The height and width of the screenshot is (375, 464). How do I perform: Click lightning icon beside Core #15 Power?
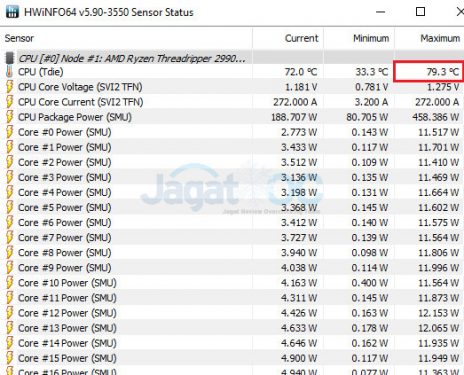tap(10, 358)
